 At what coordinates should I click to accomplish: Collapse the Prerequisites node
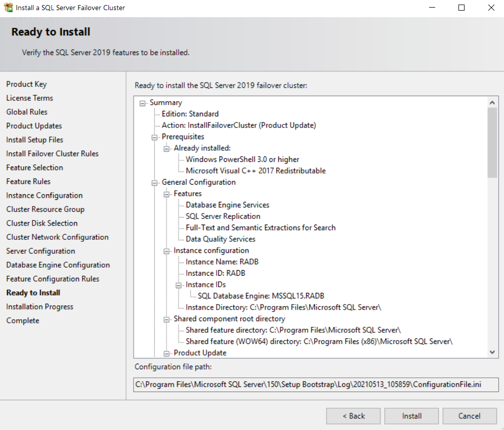(x=154, y=137)
